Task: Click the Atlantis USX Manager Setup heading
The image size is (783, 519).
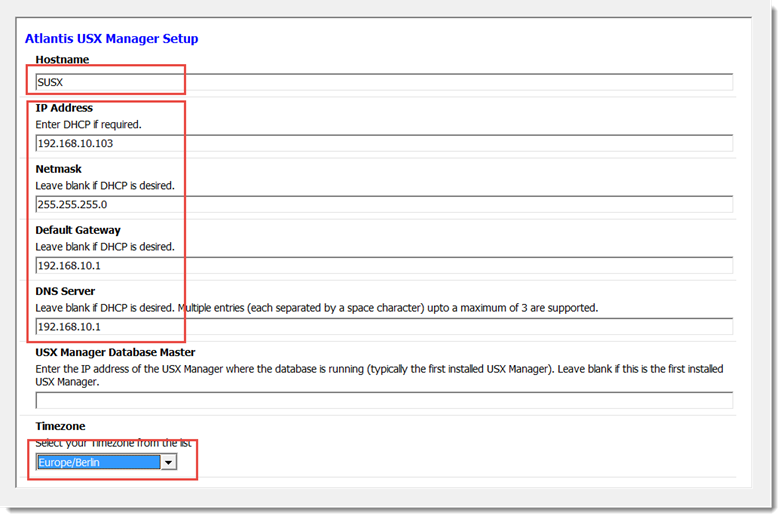Action: [x=111, y=38]
